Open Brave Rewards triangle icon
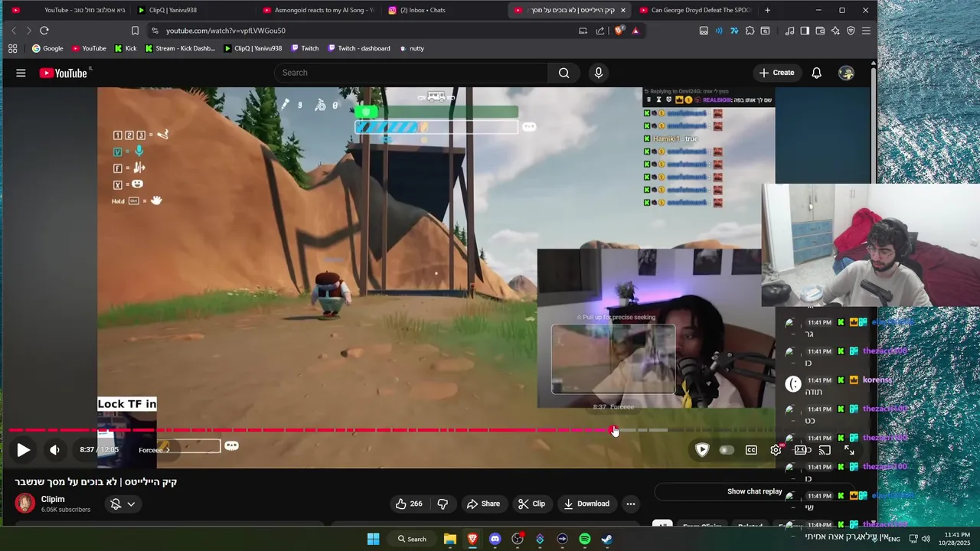 click(x=635, y=31)
